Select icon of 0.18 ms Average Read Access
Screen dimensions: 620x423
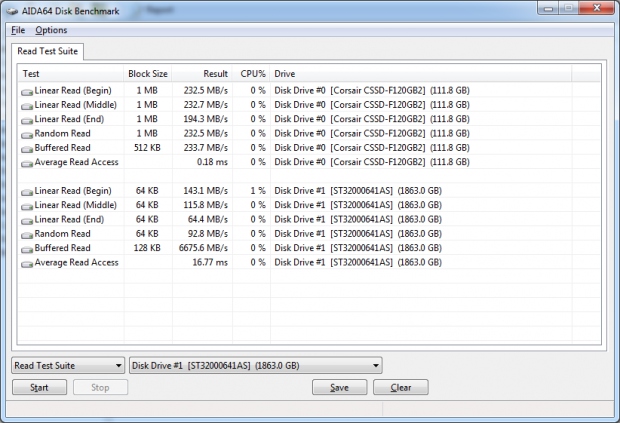tap(27, 162)
